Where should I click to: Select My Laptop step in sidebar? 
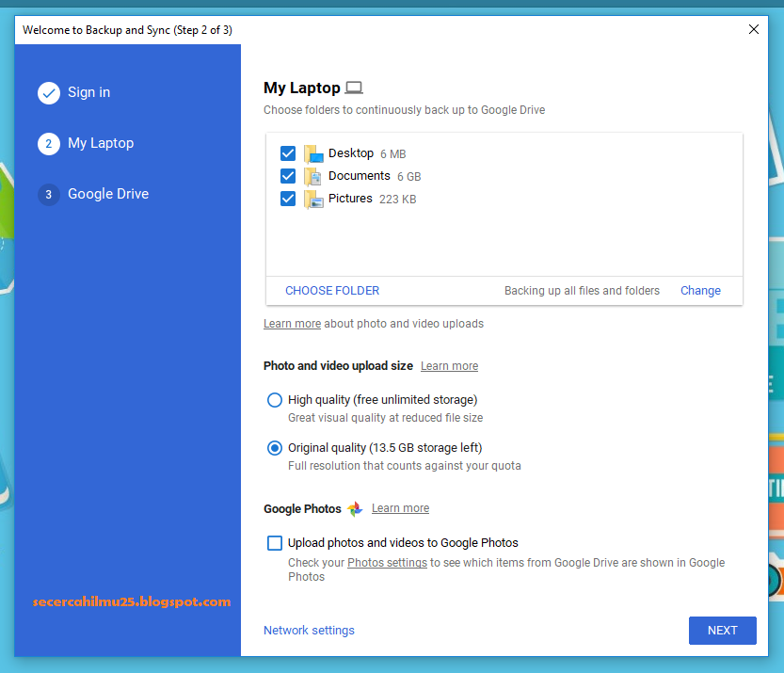(x=101, y=143)
